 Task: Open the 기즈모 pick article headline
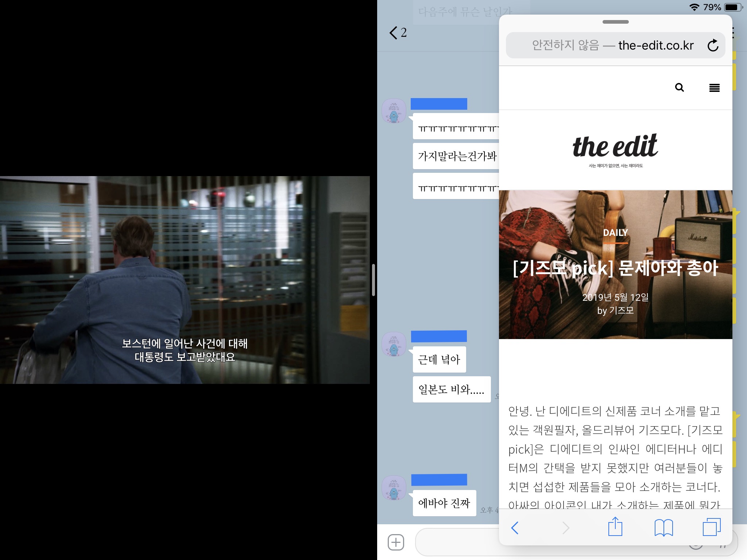(615, 268)
